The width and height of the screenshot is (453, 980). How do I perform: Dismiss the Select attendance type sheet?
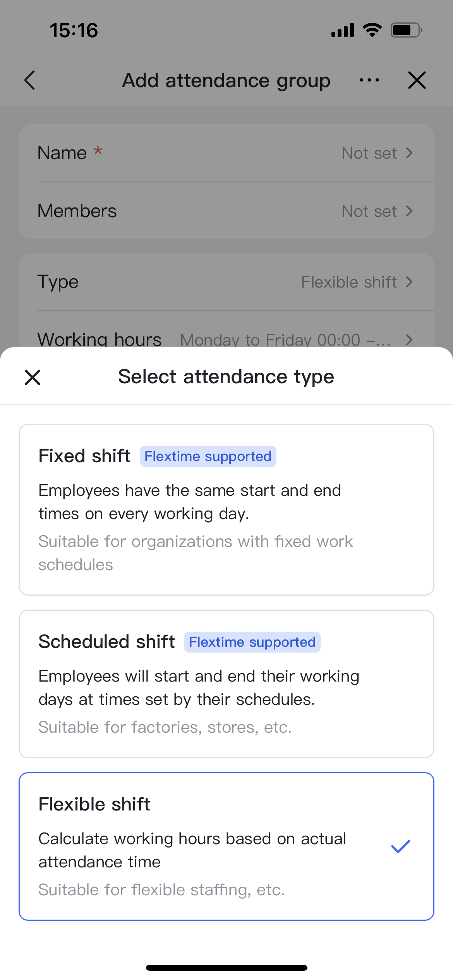point(33,377)
